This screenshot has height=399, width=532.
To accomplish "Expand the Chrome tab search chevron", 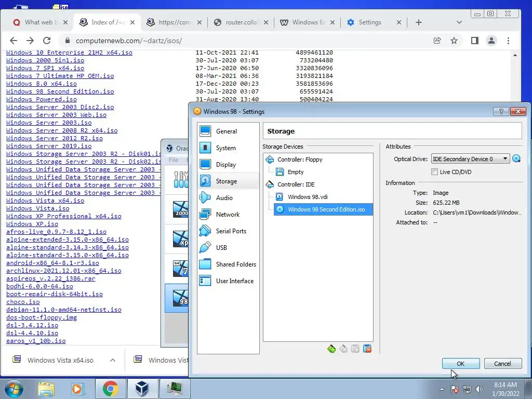I will pos(459,22).
